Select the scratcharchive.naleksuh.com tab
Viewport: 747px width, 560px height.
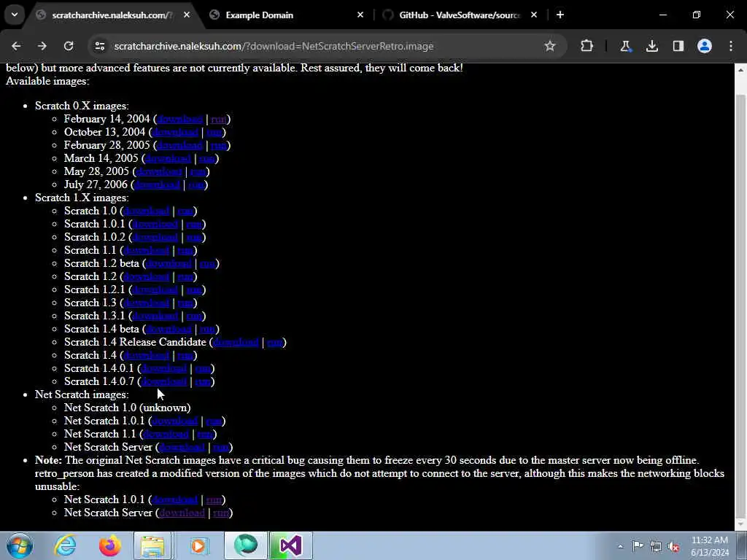[x=112, y=15]
